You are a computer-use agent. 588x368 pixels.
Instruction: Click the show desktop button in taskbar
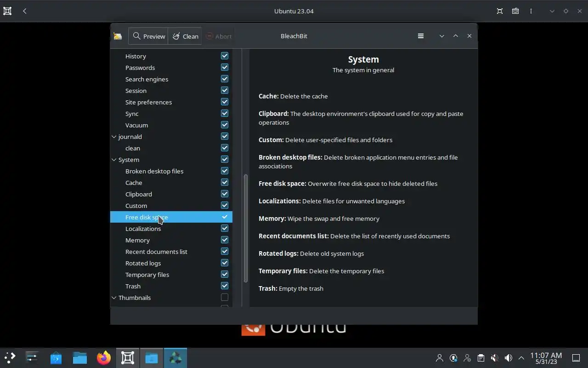[x=576, y=358]
